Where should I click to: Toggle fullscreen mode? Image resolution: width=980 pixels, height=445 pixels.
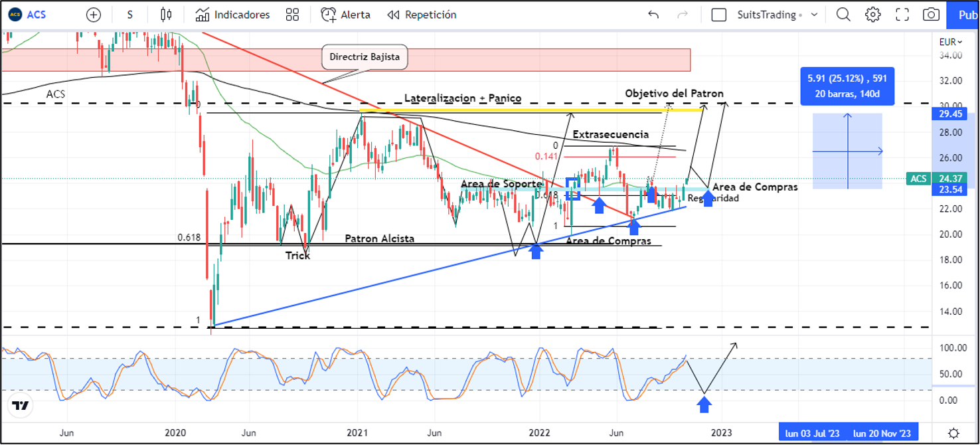[x=902, y=15]
